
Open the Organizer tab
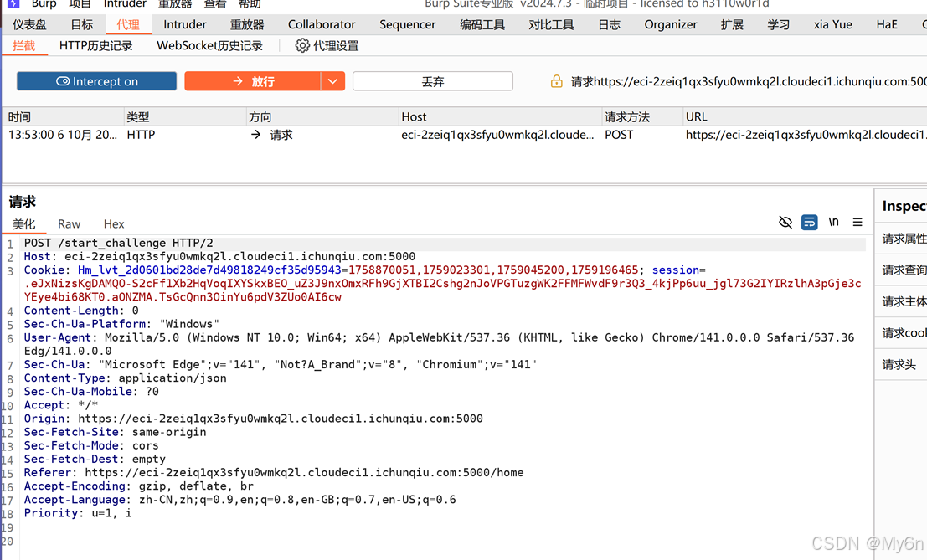tap(671, 24)
